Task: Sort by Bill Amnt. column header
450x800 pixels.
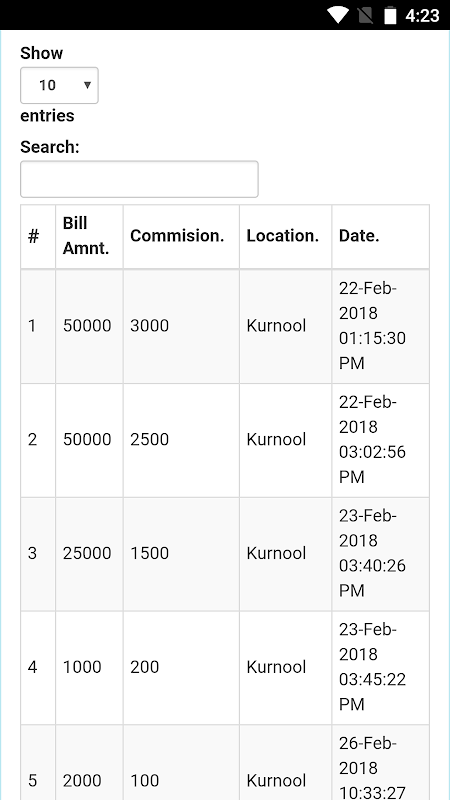Action: click(x=89, y=237)
